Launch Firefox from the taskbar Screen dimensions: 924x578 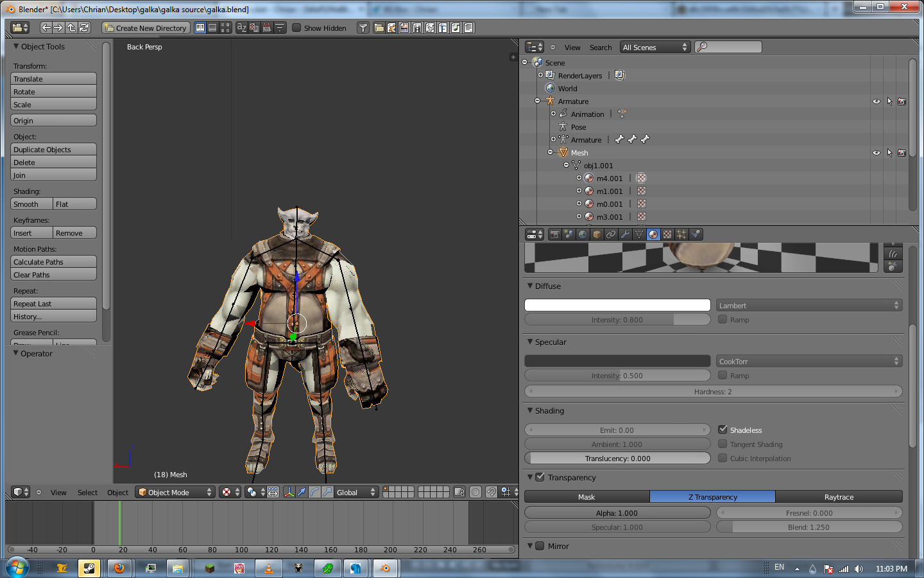click(x=119, y=568)
